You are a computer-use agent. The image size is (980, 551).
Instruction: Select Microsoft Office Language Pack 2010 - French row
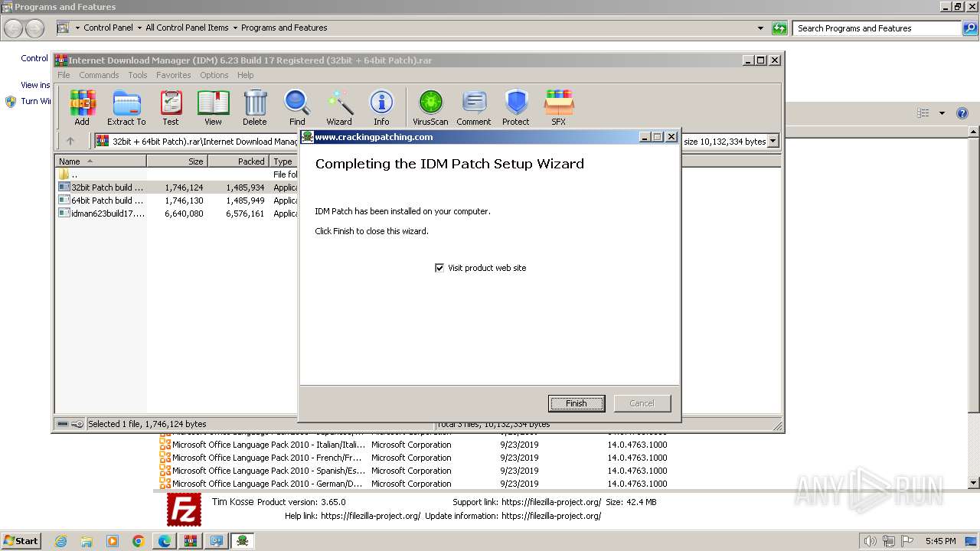[x=413, y=458]
